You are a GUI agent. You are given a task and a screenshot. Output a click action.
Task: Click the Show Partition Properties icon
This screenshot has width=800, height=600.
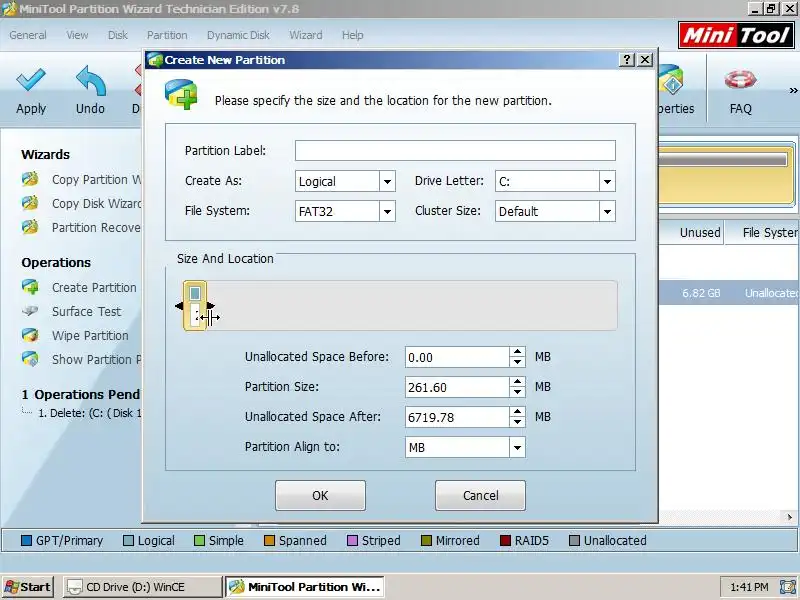click(30, 359)
